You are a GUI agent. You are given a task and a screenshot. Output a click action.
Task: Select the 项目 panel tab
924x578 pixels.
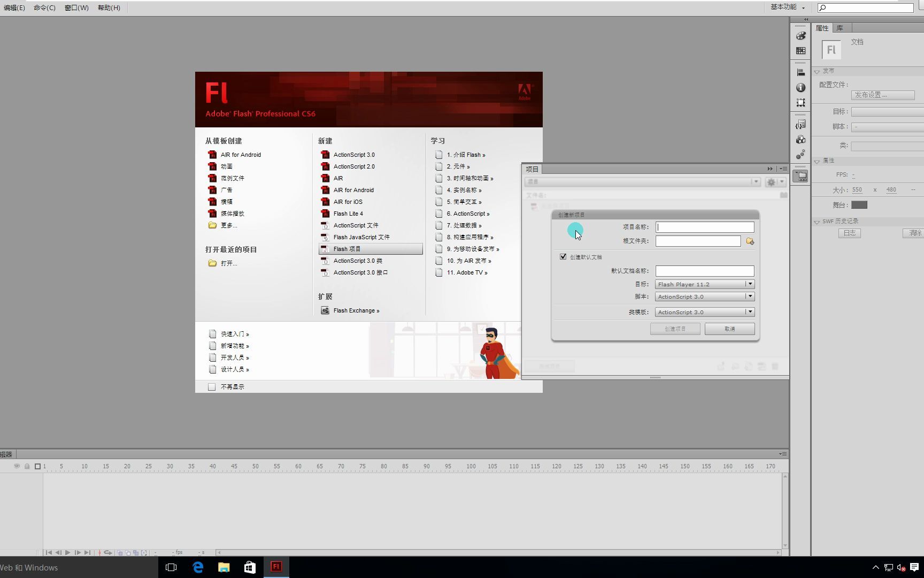pos(532,169)
